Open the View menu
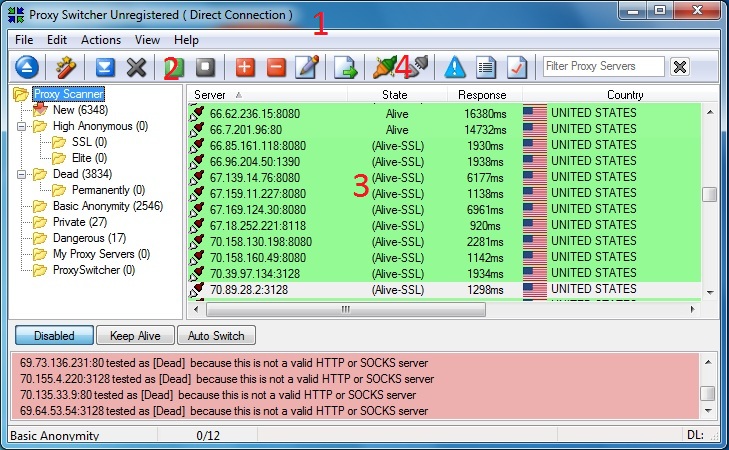729x450 pixels. [147, 40]
